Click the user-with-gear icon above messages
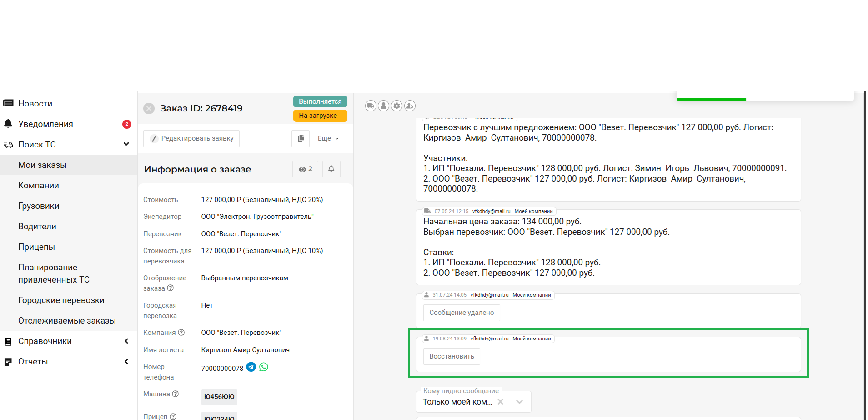 [x=410, y=106]
